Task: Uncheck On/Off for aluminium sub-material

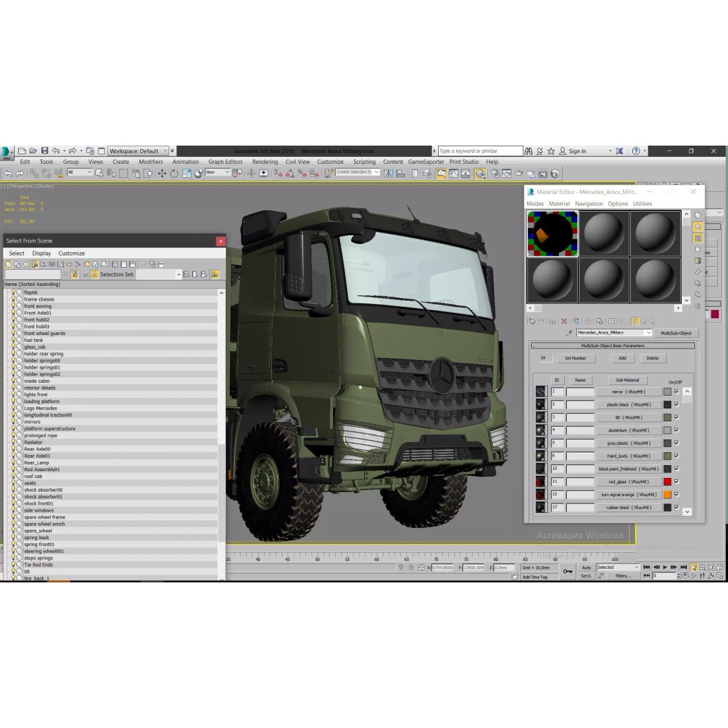Action: click(x=677, y=430)
